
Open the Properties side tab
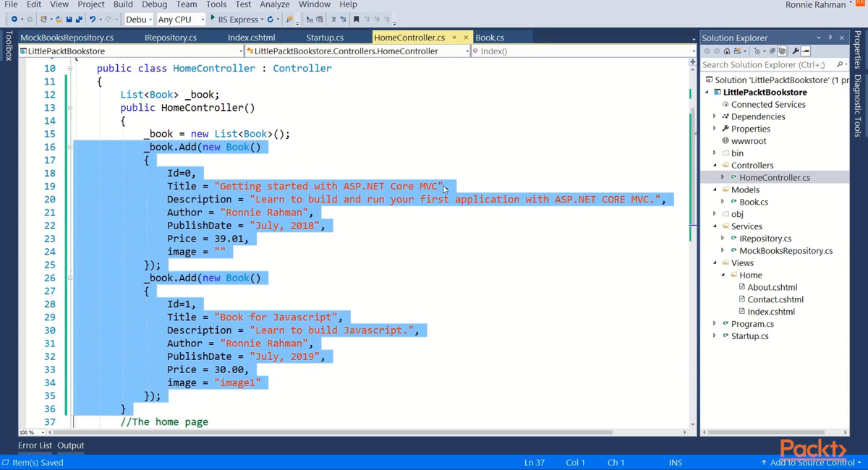tap(858, 49)
